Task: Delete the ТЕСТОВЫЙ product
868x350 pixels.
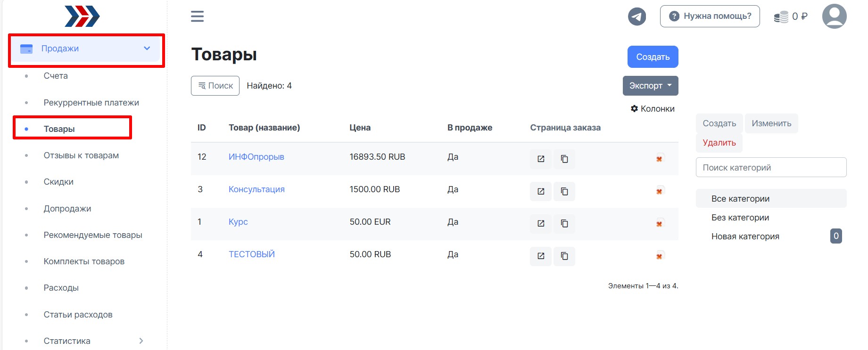Action: (x=659, y=256)
